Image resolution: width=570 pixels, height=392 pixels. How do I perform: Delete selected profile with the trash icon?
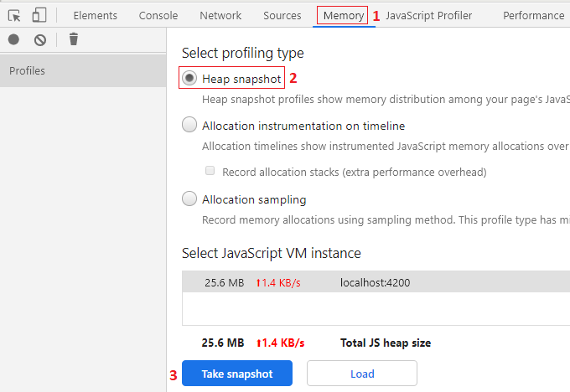[74, 39]
